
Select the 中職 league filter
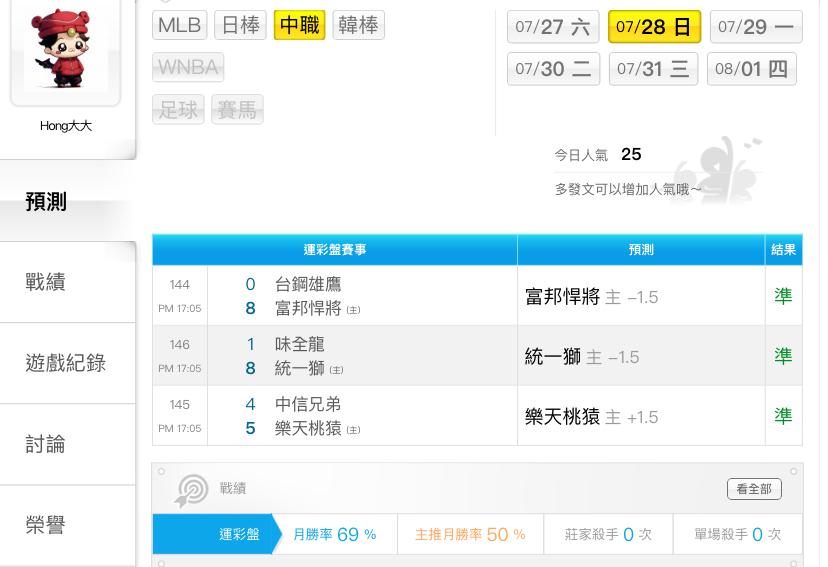pos(299,25)
